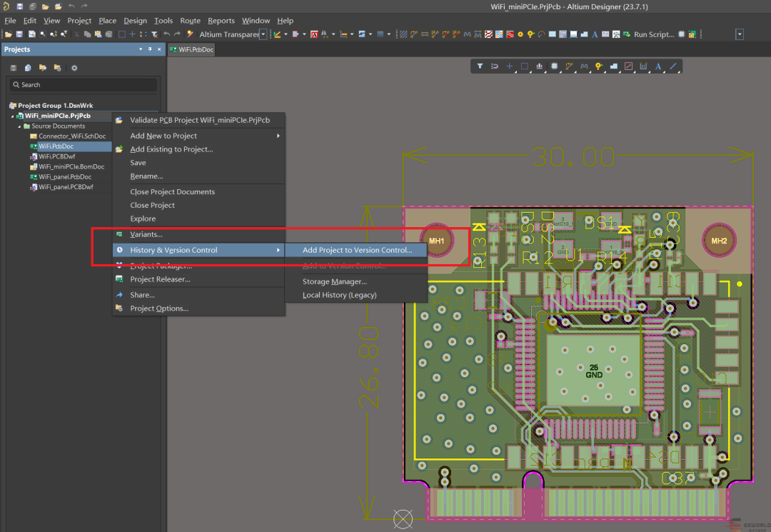Click the Projects panel search field
This screenshot has width=771, height=532.
(x=83, y=85)
